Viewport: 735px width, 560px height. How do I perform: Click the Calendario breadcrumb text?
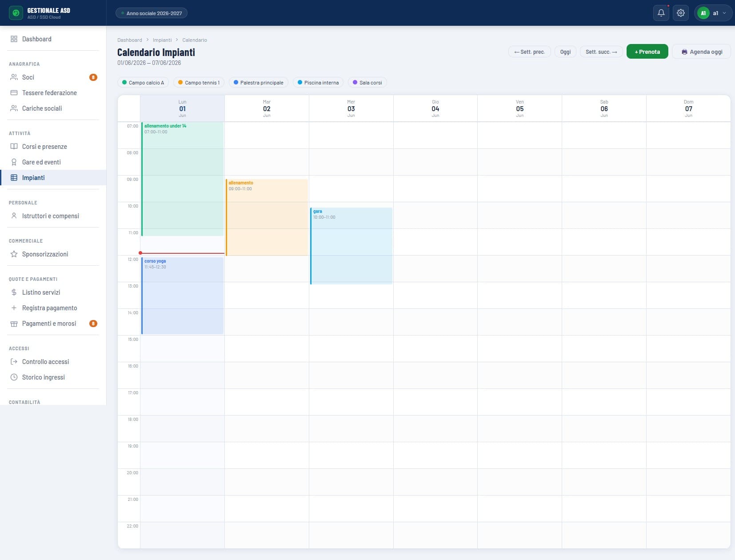[195, 40]
